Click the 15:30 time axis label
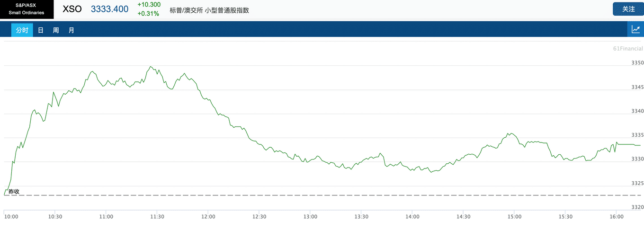The height and width of the screenshot is (230, 644). [x=565, y=216]
